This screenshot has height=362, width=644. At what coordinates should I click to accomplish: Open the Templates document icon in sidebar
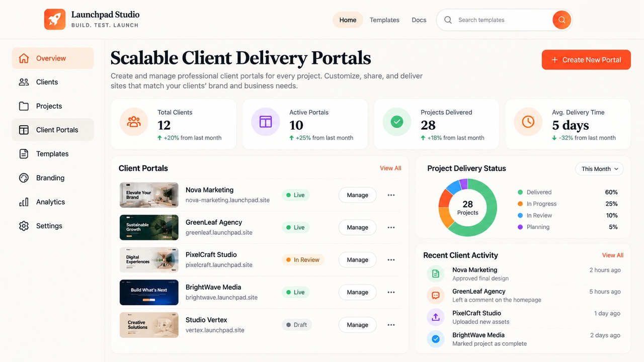[24, 154]
